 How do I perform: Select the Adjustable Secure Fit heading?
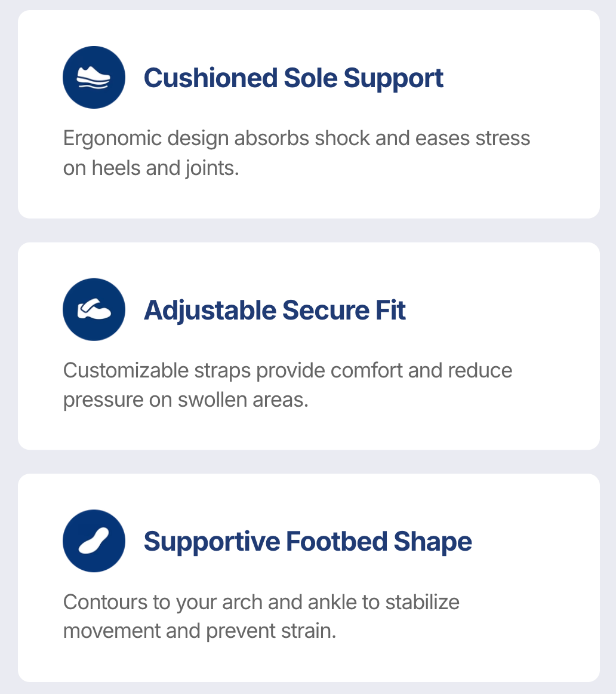click(x=275, y=310)
